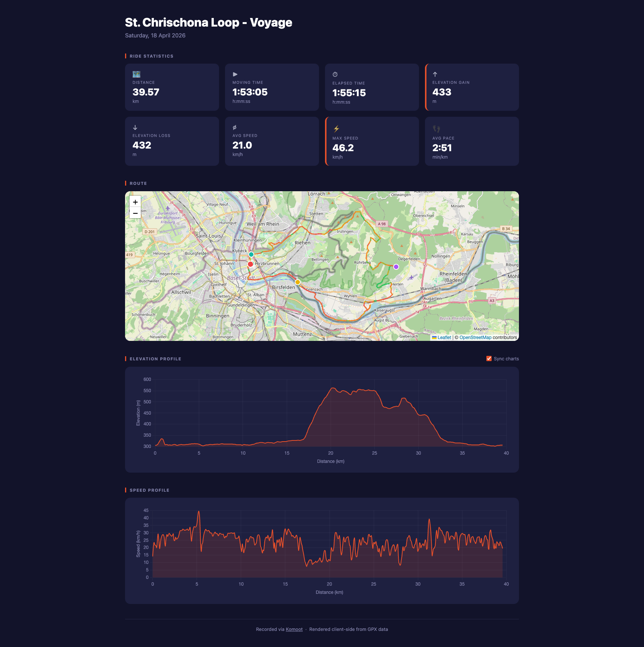Viewport: 644px width, 647px height.
Task: Click the Elevation Loss down-arrow icon
Action: 135,127
